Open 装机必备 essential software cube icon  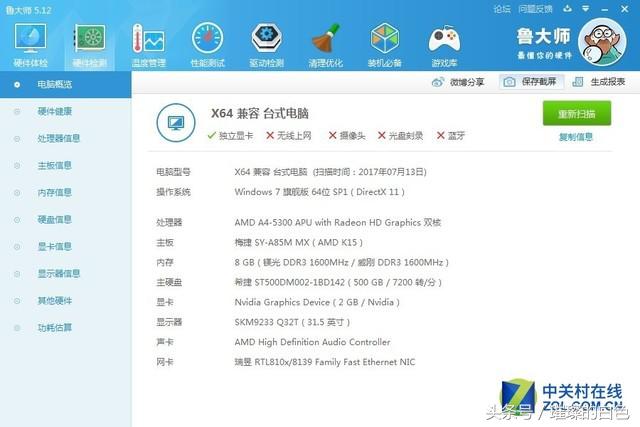(x=384, y=44)
